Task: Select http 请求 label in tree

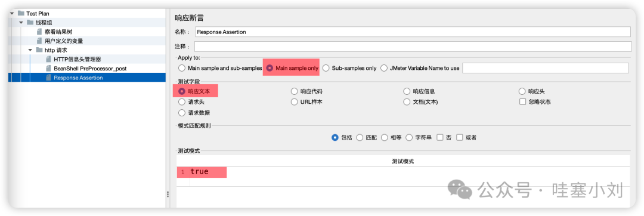Action: click(56, 50)
